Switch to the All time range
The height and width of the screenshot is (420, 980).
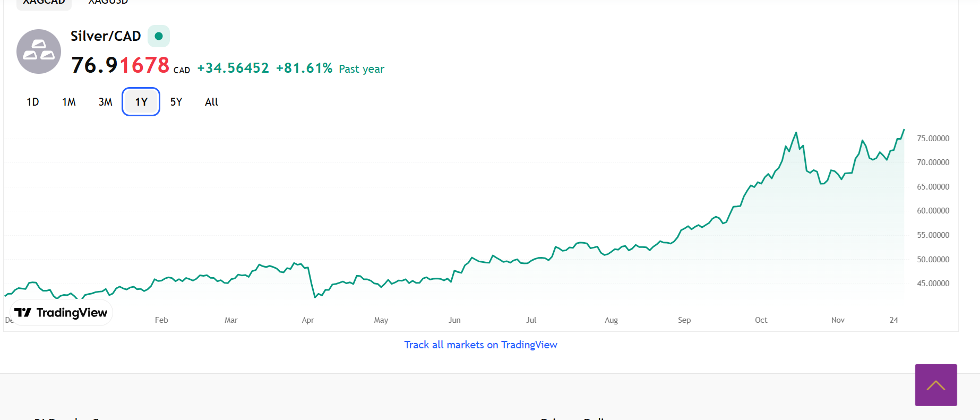(x=211, y=102)
